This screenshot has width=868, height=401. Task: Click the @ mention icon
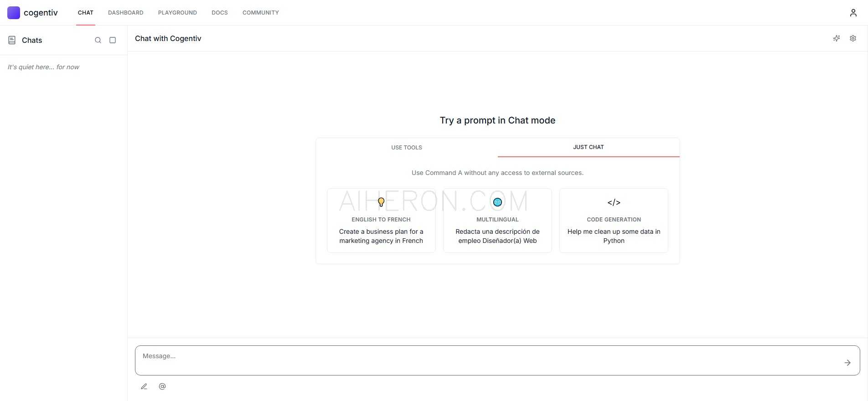162,386
